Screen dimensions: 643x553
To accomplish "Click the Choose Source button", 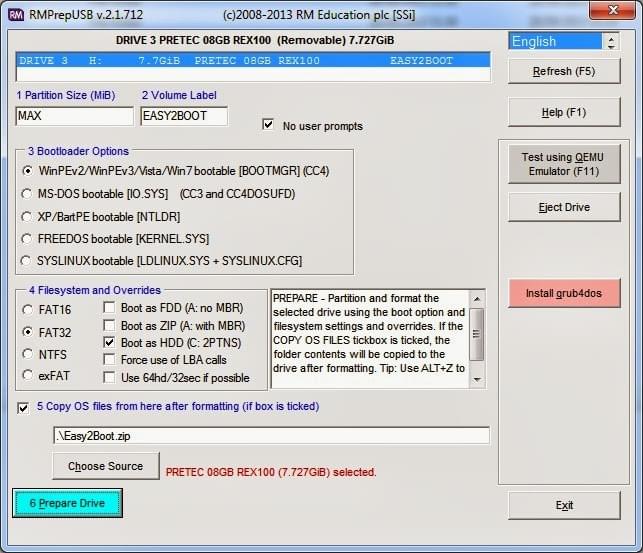I will coord(106,466).
